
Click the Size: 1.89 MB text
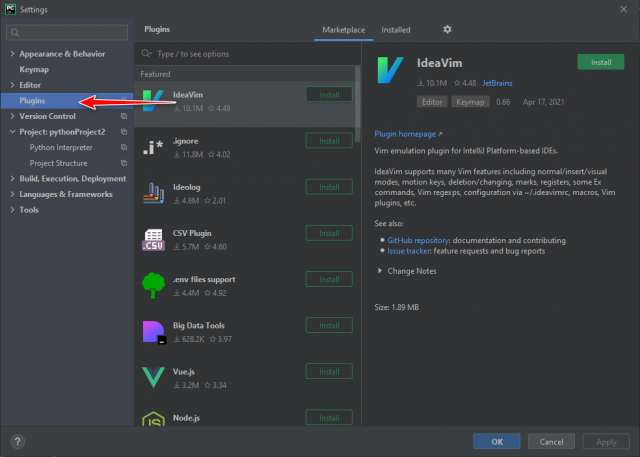(x=396, y=307)
